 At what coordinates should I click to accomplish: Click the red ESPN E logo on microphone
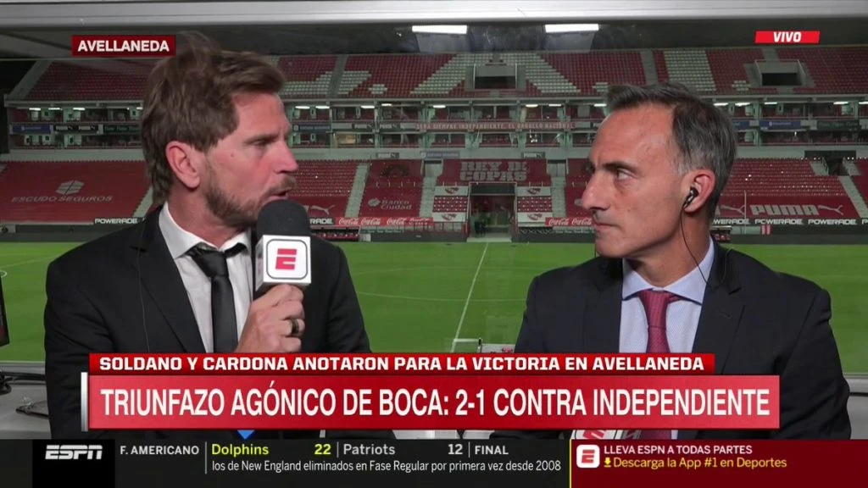point(286,259)
